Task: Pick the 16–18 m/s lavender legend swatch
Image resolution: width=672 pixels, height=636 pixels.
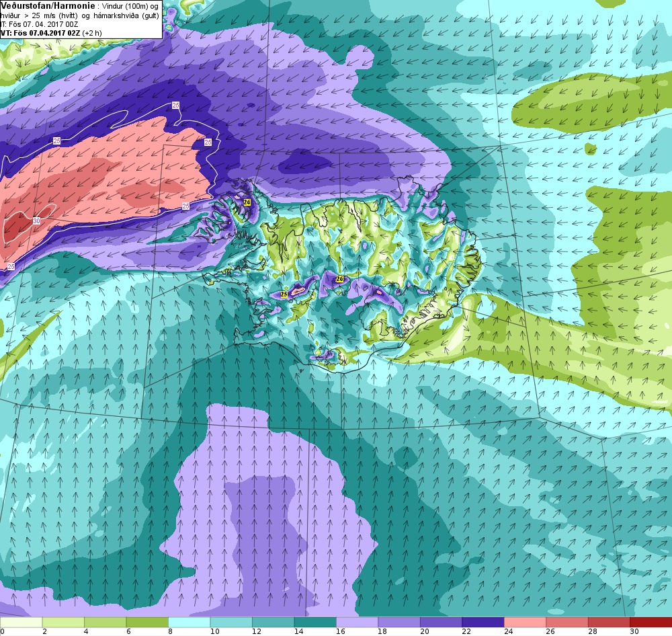Action: tap(357, 622)
